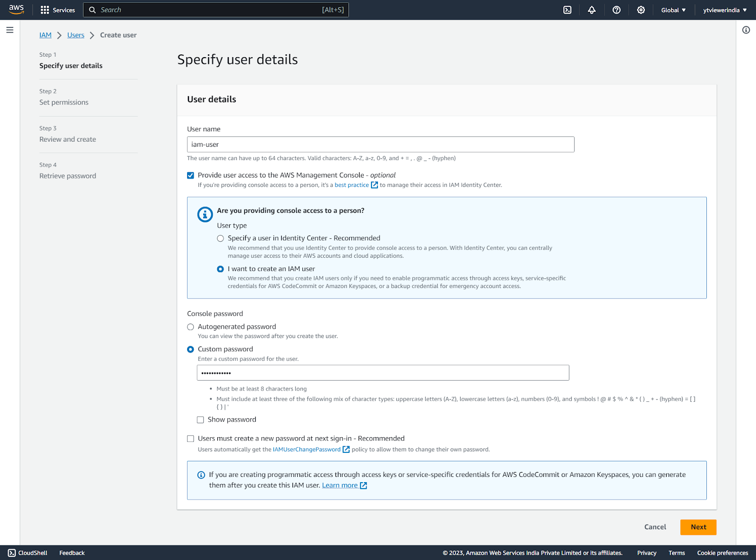Select Step 4 Retrieve password

68,176
